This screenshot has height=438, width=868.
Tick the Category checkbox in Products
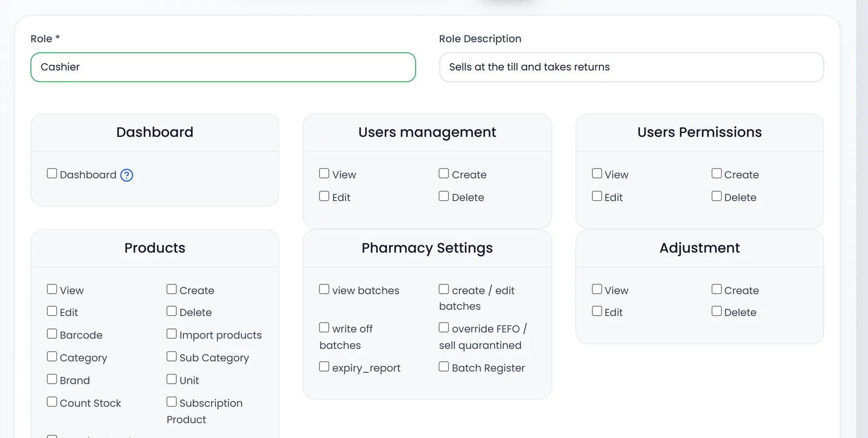point(52,357)
